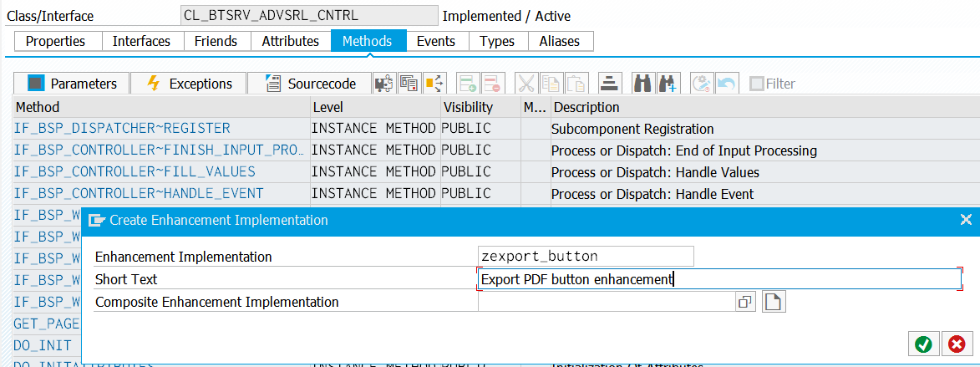
Task: Open the Exceptions button
Action: pyautogui.click(x=189, y=83)
